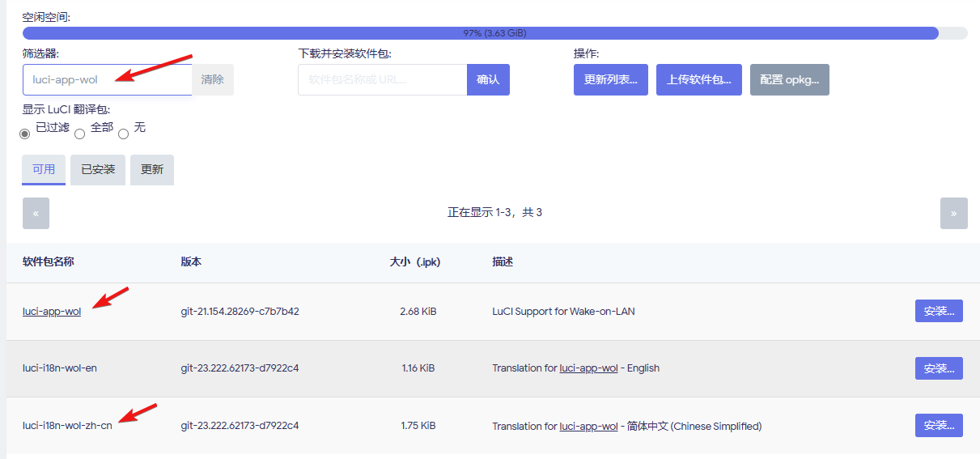Image resolution: width=980 pixels, height=459 pixels.
Task: Click the 1.16 KiB size value
Action: (418, 368)
